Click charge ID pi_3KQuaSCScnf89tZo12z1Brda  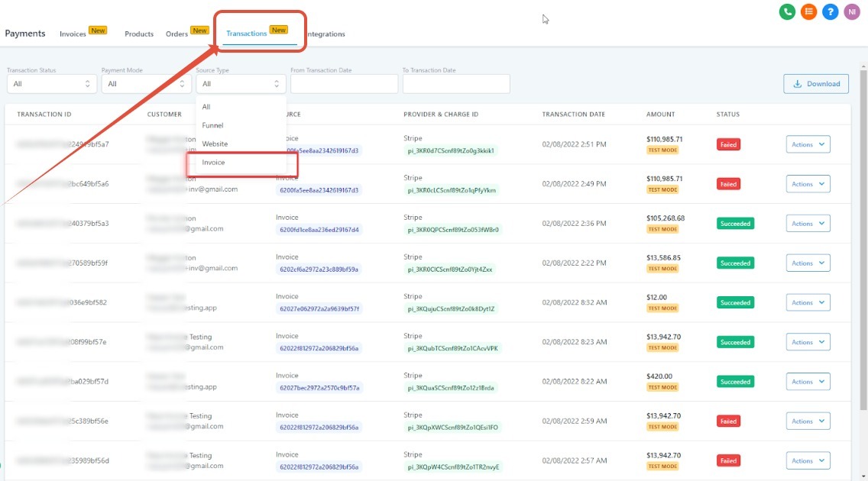(451, 388)
